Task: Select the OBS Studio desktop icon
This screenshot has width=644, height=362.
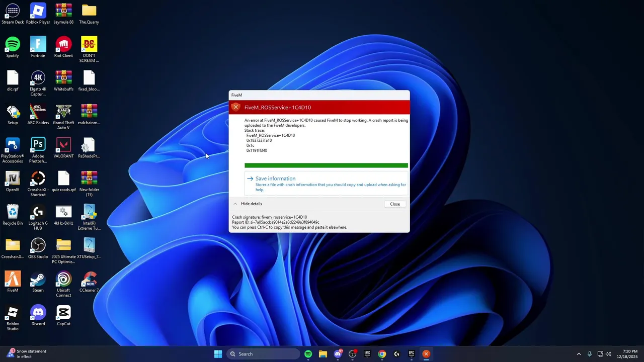Action: click(38, 249)
